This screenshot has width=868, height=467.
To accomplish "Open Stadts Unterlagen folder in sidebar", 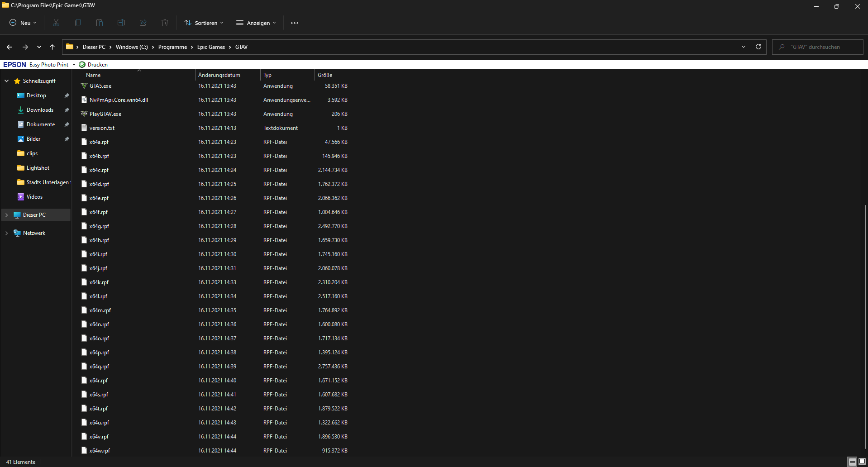I will pyautogui.click(x=48, y=182).
